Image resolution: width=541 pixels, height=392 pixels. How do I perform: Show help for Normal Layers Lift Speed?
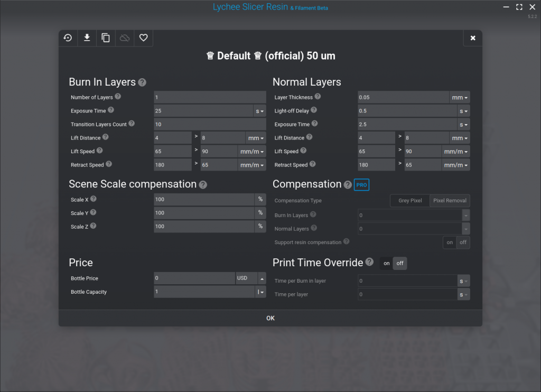(x=303, y=151)
